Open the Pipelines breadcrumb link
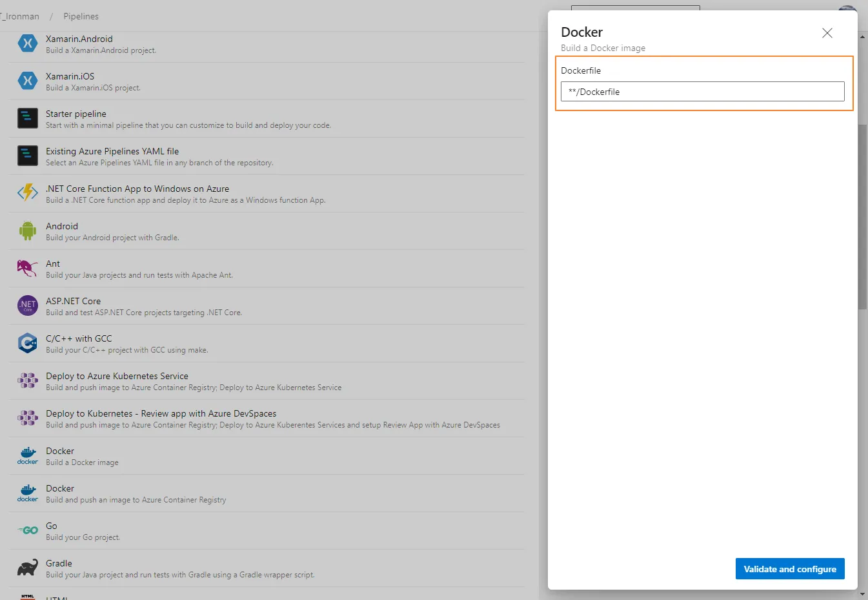This screenshot has height=600, width=868. pyautogui.click(x=81, y=16)
